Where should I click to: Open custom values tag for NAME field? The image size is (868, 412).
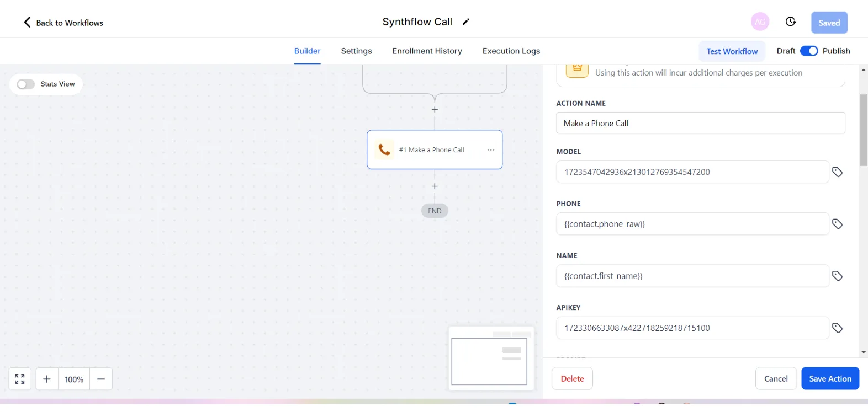(837, 276)
